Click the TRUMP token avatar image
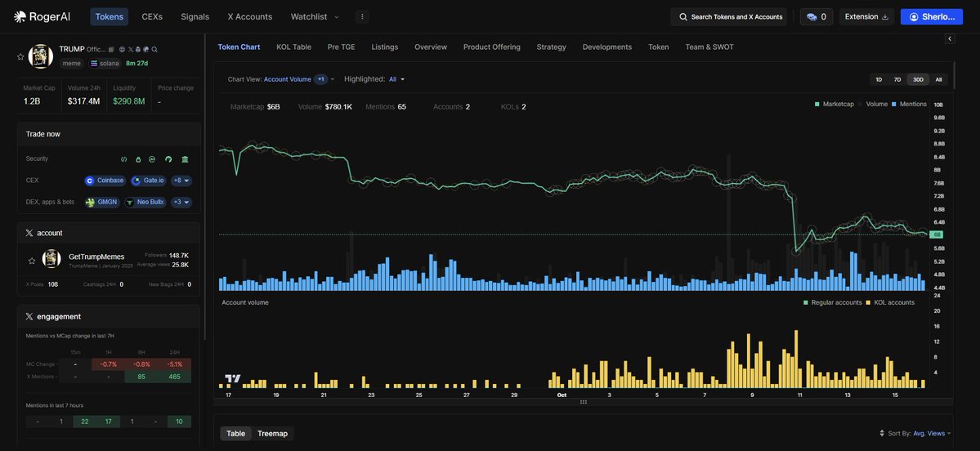The height and width of the screenshot is (451, 980). pos(41,57)
